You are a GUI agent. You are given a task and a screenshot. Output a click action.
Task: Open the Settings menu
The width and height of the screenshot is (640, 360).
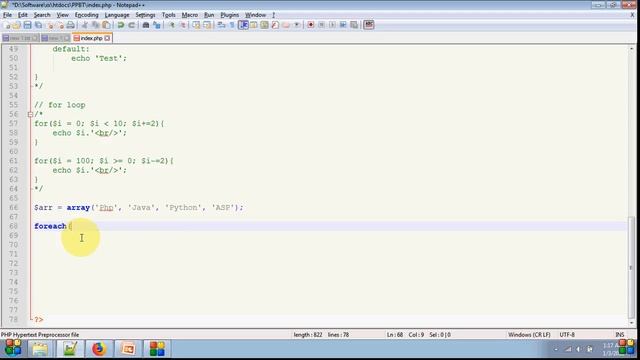pos(145,15)
